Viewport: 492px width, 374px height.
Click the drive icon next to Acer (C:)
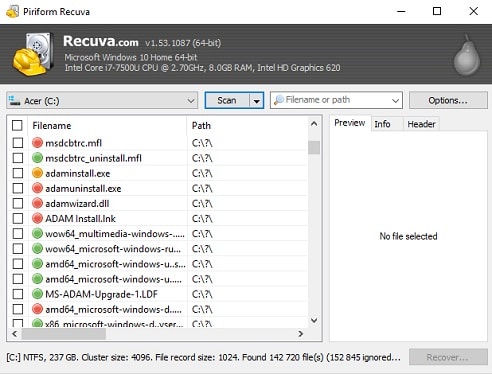[x=14, y=101]
